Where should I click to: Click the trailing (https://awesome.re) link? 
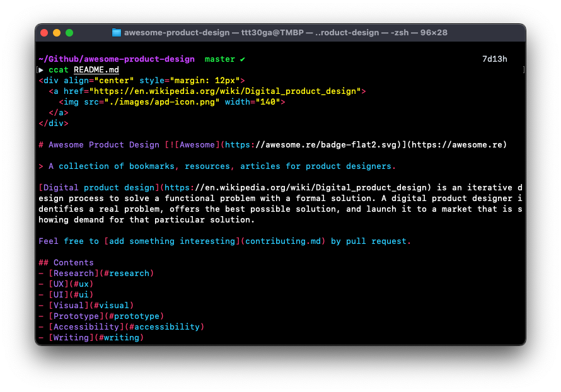tap(457, 145)
